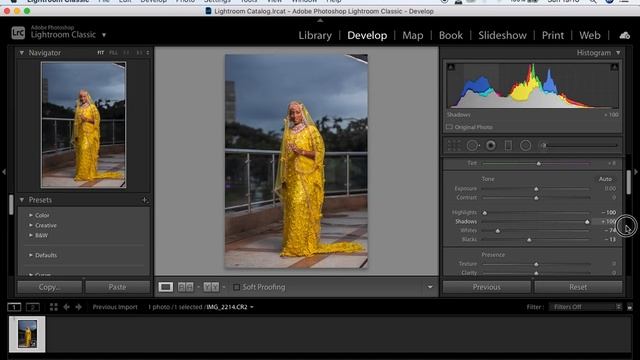
Task: Expand the B&W presets group
Action: pos(31,236)
